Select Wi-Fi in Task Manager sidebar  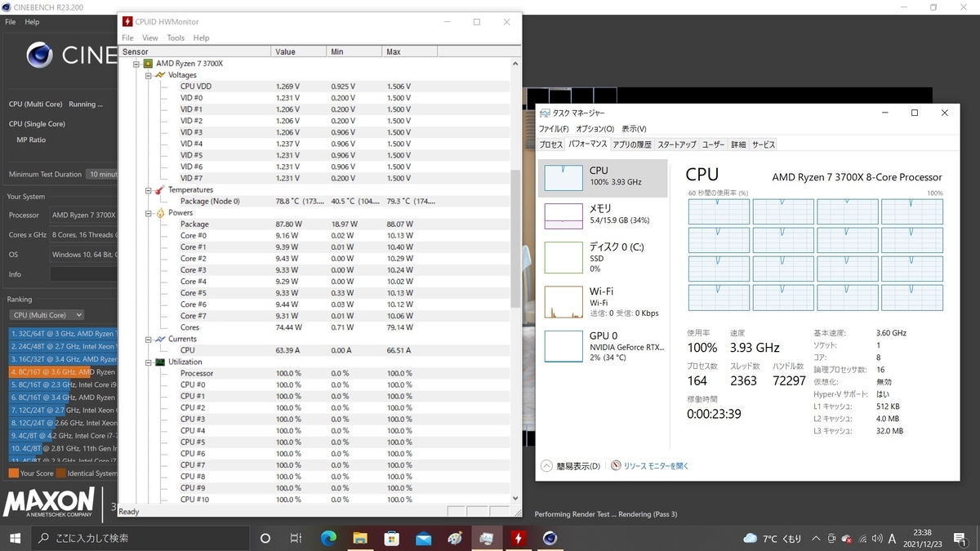pyautogui.click(x=603, y=301)
